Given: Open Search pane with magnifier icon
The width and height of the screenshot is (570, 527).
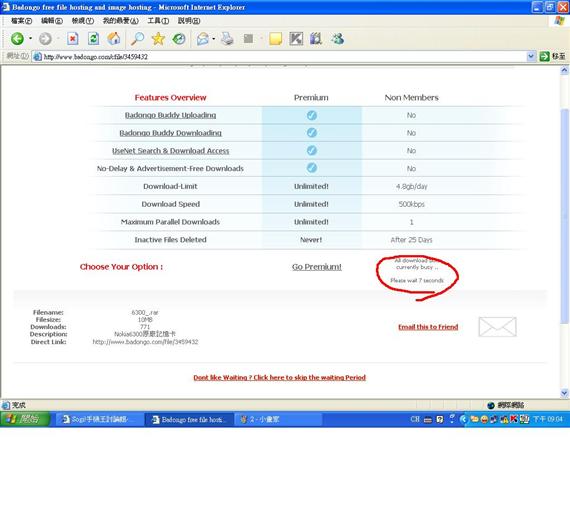Looking at the screenshot, I should (137, 39).
